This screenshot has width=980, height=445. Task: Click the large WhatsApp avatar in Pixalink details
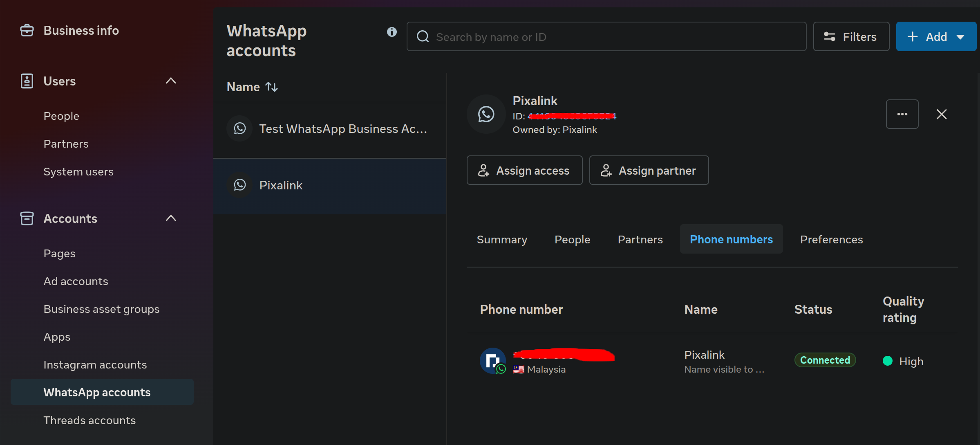(x=486, y=114)
